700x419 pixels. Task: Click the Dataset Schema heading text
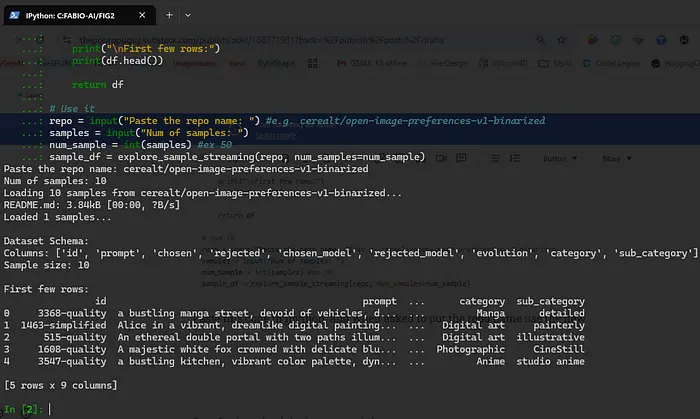pyautogui.click(x=43, y=242)
